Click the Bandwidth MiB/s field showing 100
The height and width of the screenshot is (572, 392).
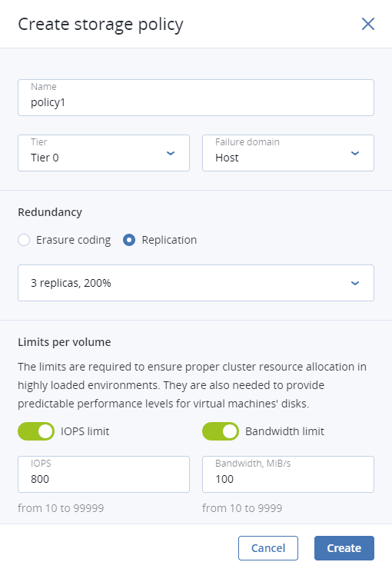(x=288, y=474)
